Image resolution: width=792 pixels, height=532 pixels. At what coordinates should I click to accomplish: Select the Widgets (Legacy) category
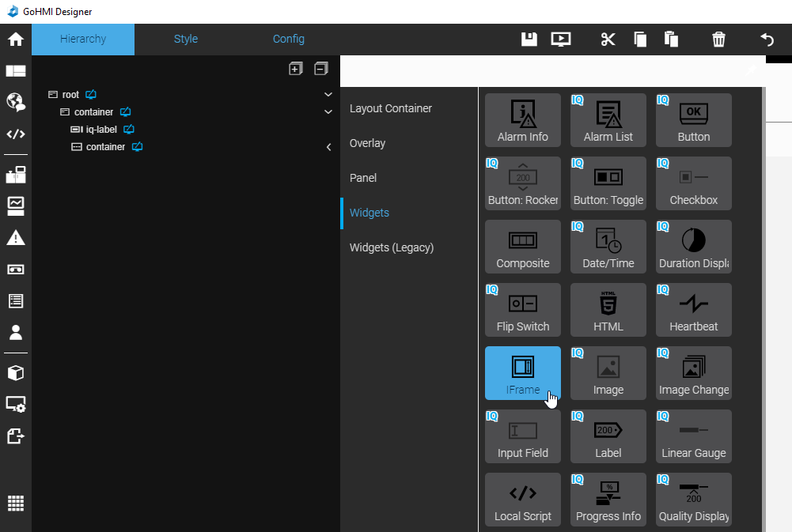(x=392, y=247)
